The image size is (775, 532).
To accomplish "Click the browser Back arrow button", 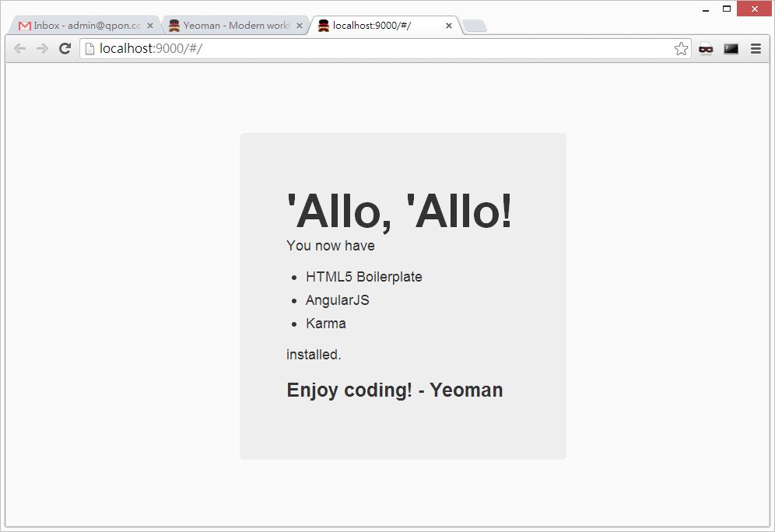I will pyautogui.click(x=19, y=49).
